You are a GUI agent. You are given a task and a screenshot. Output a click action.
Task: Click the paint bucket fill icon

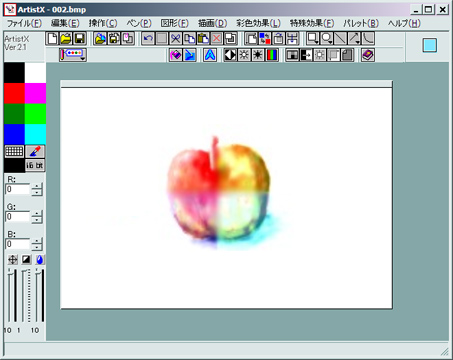pyautogui.click(x=176, y=55)
